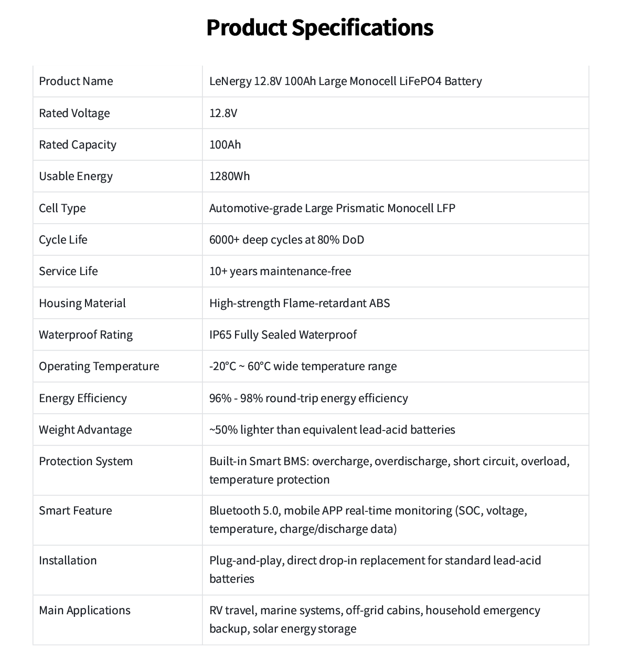Click the Product Specifications heading
629x672 pixels.
pos(319,27)
